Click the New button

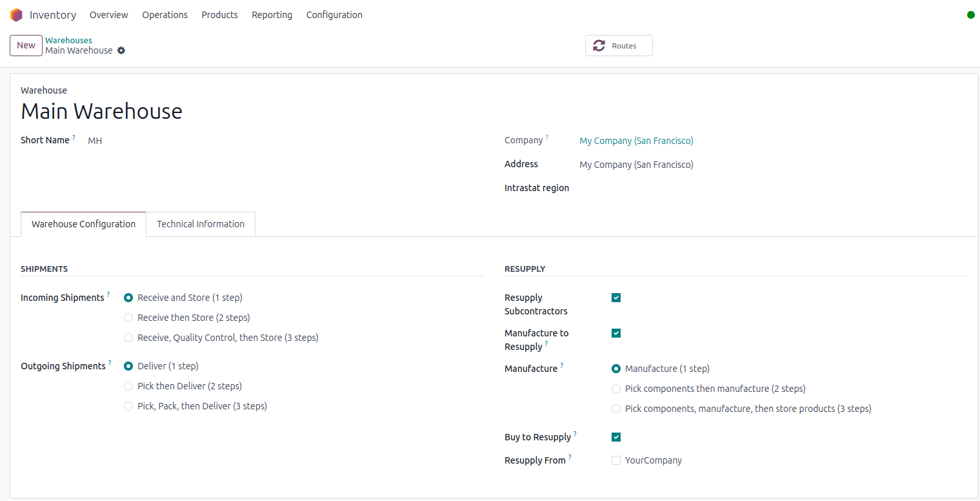click(26, 45)
